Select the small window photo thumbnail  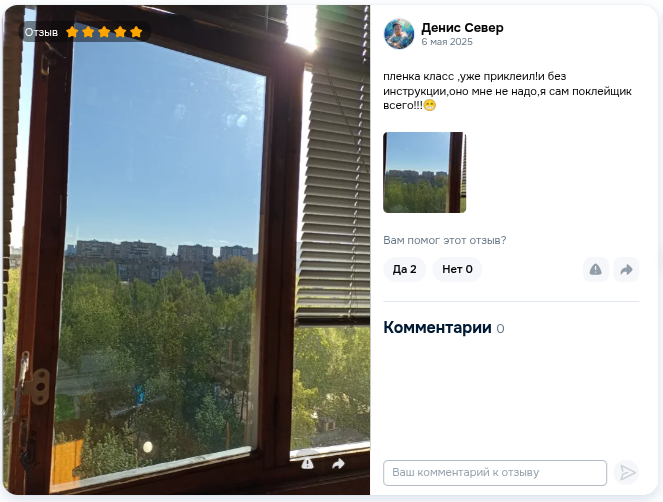pyautogui.click(x=425, y=173)
